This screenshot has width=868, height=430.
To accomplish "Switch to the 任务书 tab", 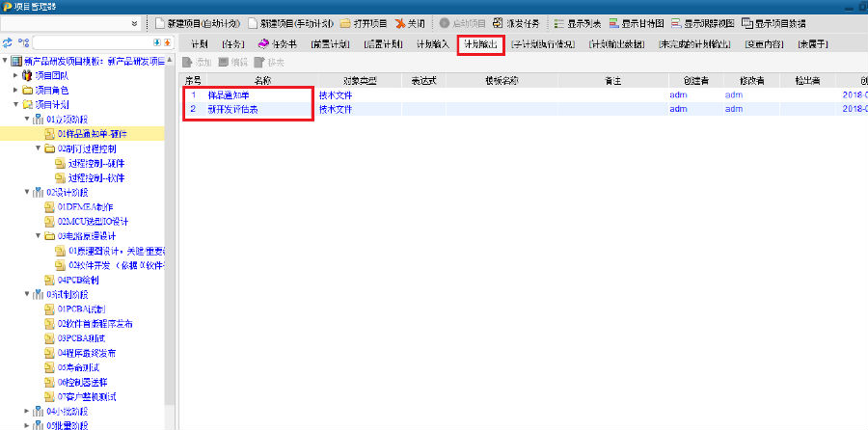I will coord(278,44).
